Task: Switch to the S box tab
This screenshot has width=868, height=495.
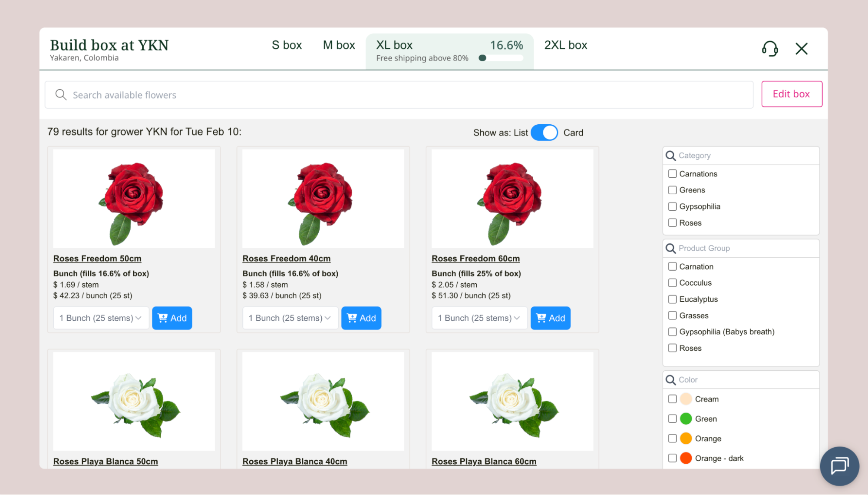Action: coord(286,45)
